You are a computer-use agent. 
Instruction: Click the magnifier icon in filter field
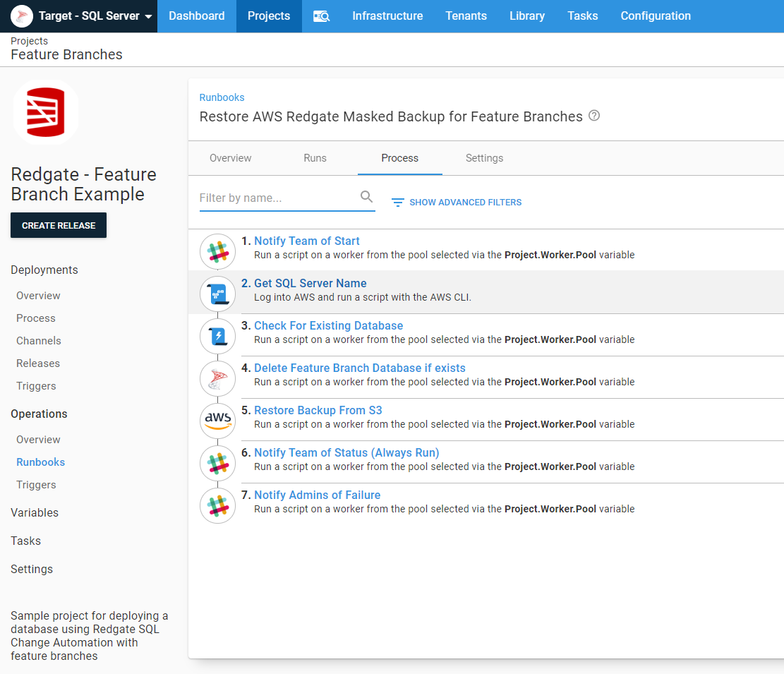366,197
